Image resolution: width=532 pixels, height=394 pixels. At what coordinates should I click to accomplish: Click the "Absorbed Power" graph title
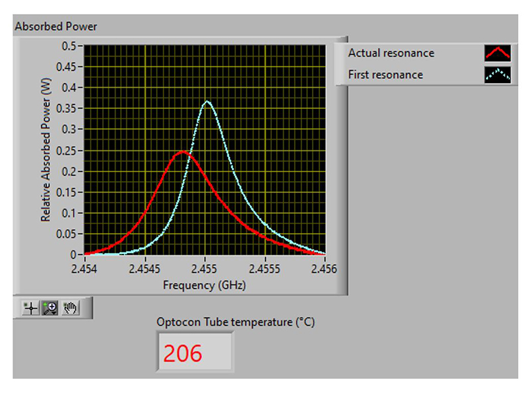56,27
